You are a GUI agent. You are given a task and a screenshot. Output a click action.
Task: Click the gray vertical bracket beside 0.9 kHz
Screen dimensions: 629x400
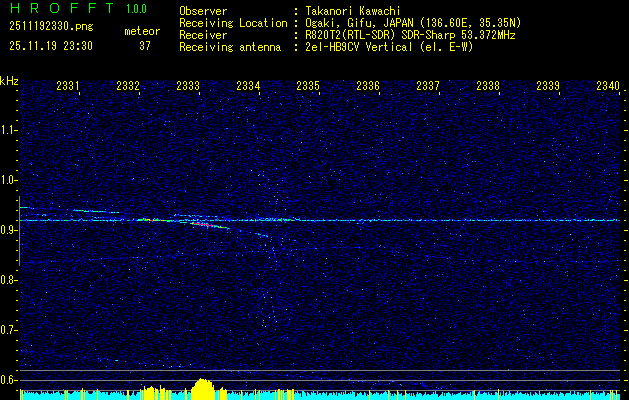click(20, 231)
